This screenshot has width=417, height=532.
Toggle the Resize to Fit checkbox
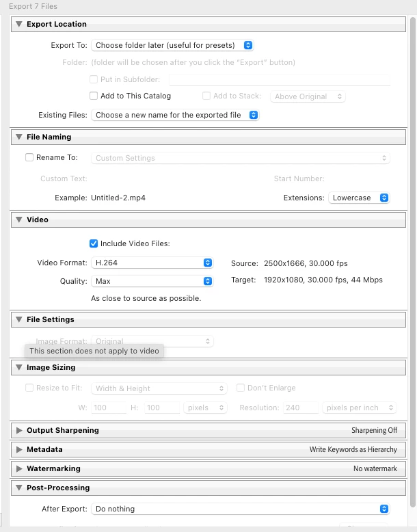click(x=29, y=388)
